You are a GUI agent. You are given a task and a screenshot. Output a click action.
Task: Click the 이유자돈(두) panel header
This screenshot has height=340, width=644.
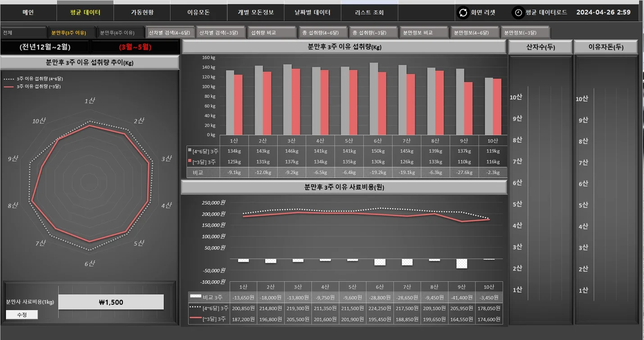pyautogui.click(x=606, y=47)
